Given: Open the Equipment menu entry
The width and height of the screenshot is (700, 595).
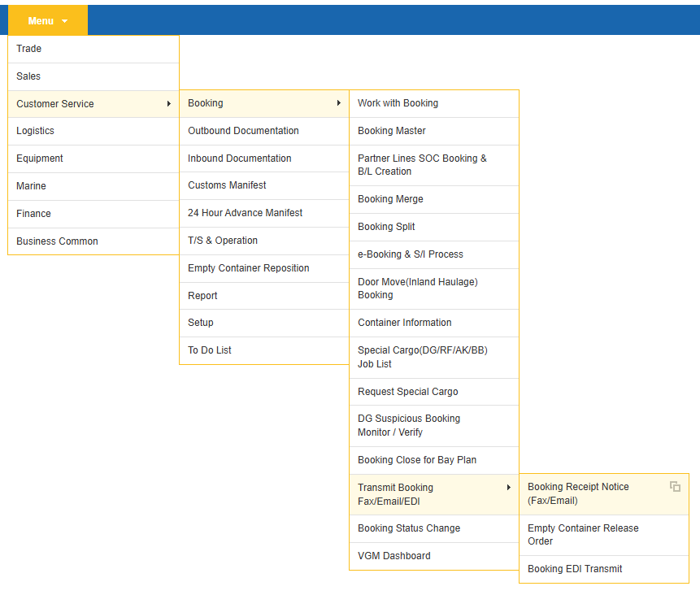Looking at the screenshot, I should click(x=93, y=159).
